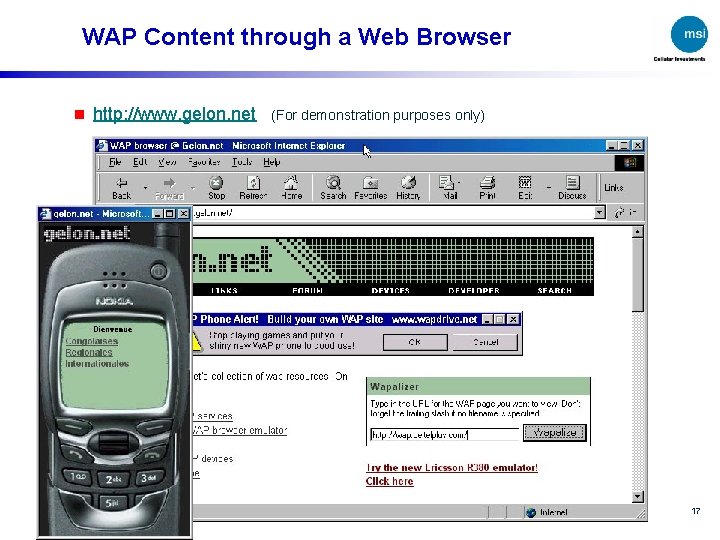The width and height of the screenshot is (720, 540).
Task: Click the Wapalizer URL input field
Action: coord(444,434)
